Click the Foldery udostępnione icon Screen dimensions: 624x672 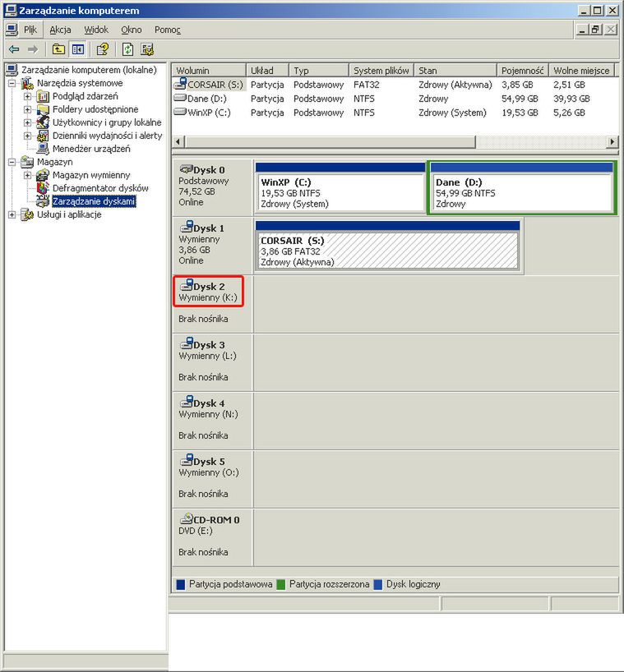coord(43,109)
